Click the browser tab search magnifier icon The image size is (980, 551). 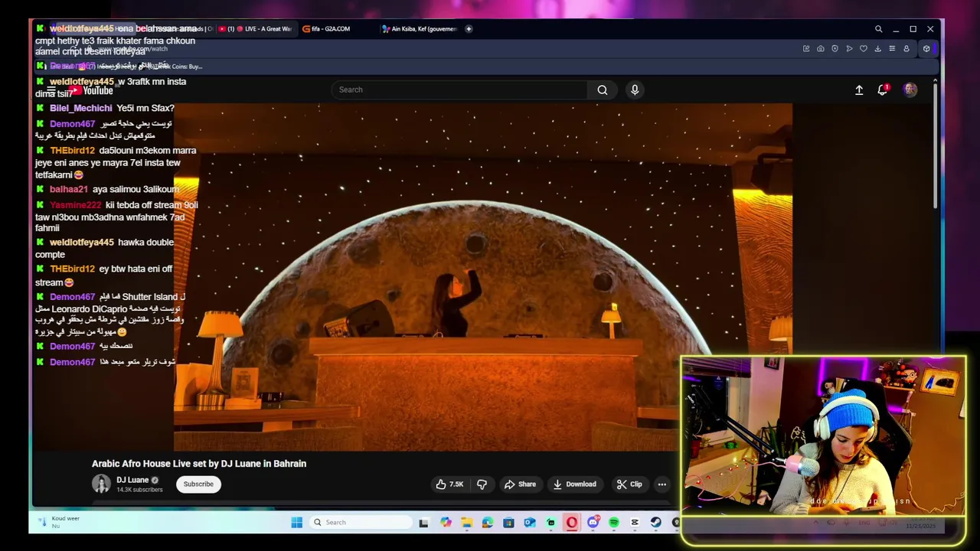(x=879, y=29)
